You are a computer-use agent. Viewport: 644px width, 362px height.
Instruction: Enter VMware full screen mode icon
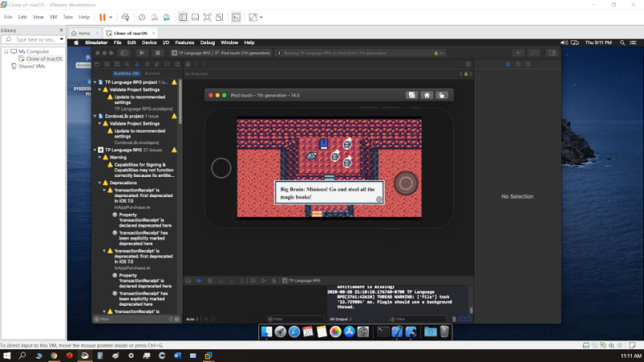(208, 17)
